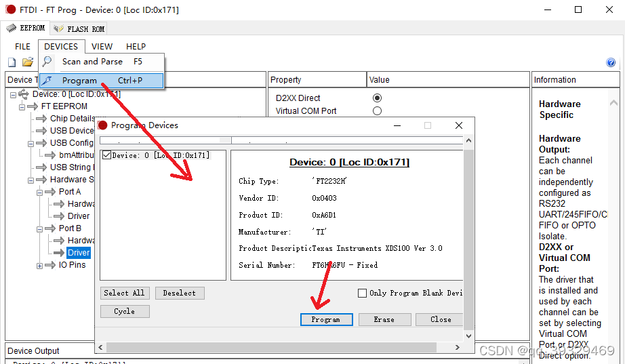Select bmAttributes tree item

[x=77, y=155]
